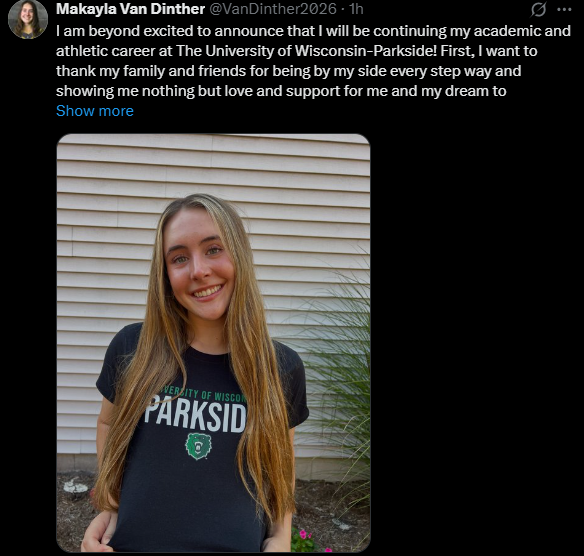Click the smiling face in the photo

[x=200, y=266]
